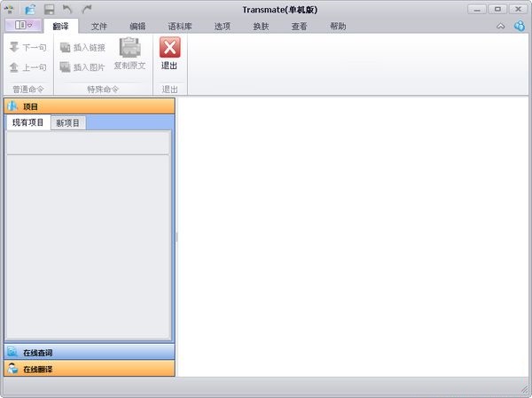Click the Transmate app logo icon at top-left
Image resolution: width=532 pixels, height=398 pixels.
10,9
